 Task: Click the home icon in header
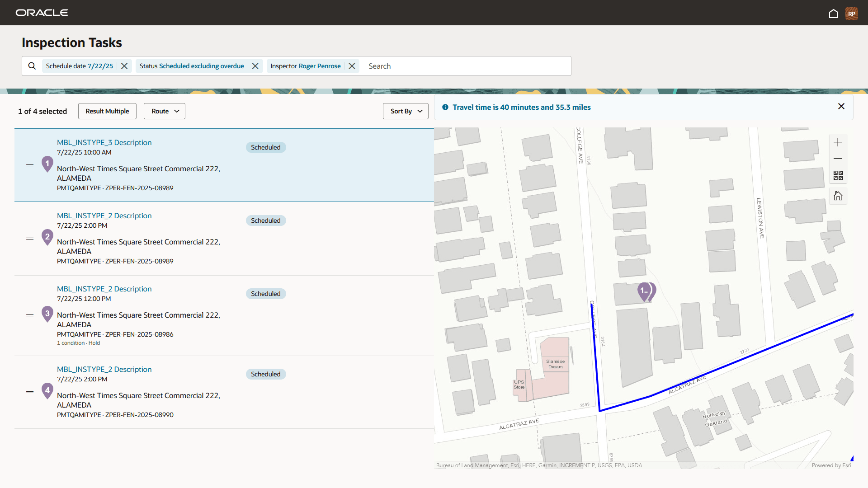[833, 14]
